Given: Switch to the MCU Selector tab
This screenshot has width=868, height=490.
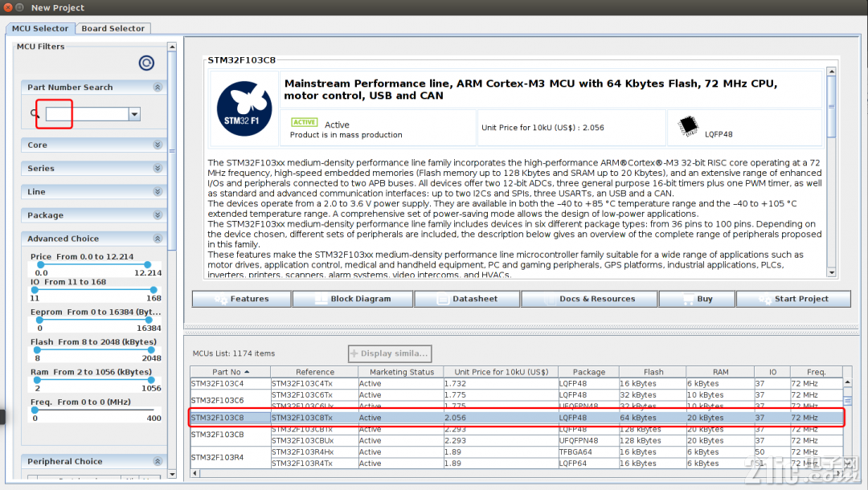Looking at the screenshot, I should pyautogui.click(x=40, y=28).
